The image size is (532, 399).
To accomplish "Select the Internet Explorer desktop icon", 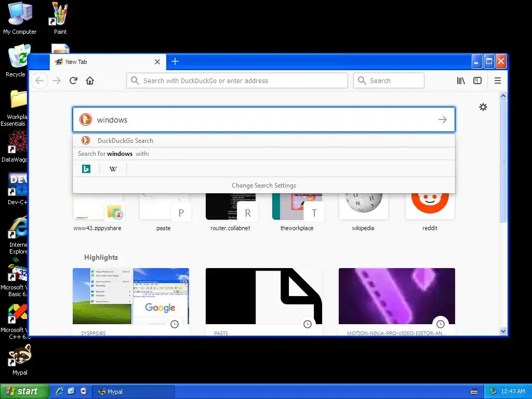I will (18, 235).
